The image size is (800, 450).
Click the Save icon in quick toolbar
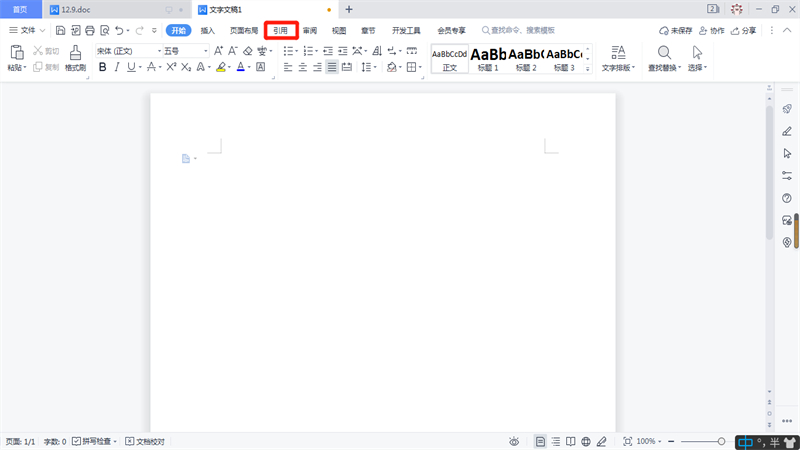(60, 31)
